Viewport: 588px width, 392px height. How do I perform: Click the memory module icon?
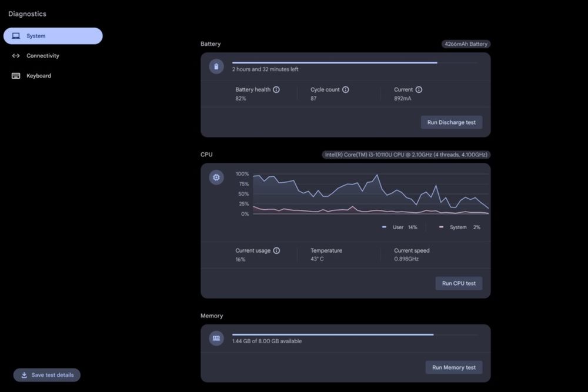pyautogui.click(x=216, y=339)
